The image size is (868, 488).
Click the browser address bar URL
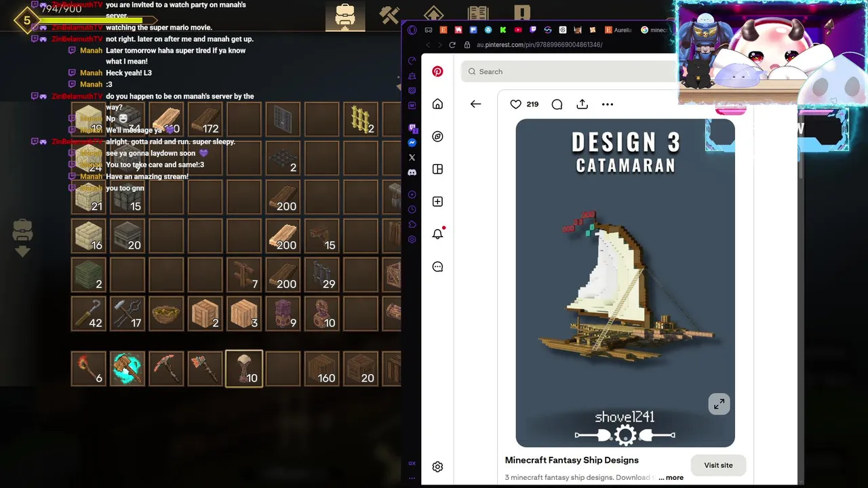pos(539,45)
